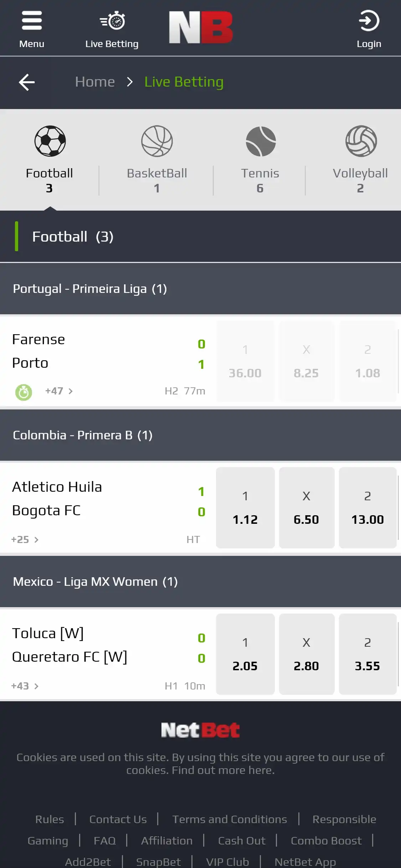Select the BasketBall sport icon
Image resolution: width=401 pixels, height=868 pixels.
click(x=157, y=141)
